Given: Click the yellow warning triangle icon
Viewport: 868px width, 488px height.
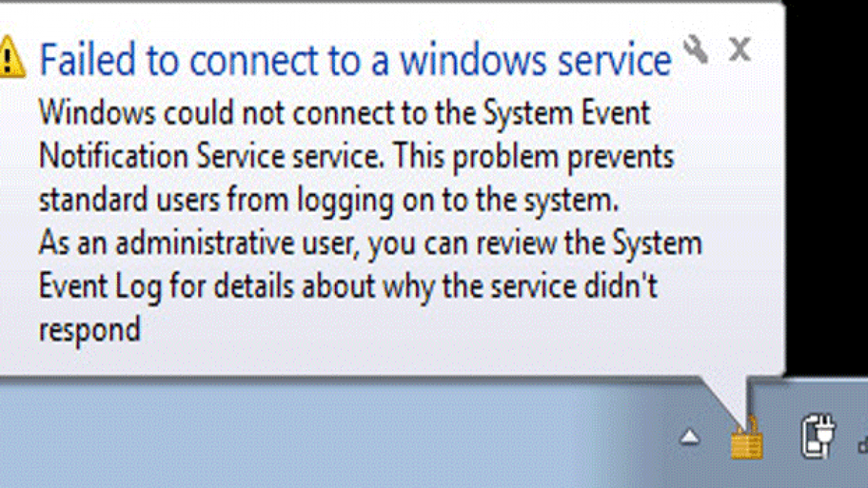Looking at the screenshot, I should click(11, 56).
